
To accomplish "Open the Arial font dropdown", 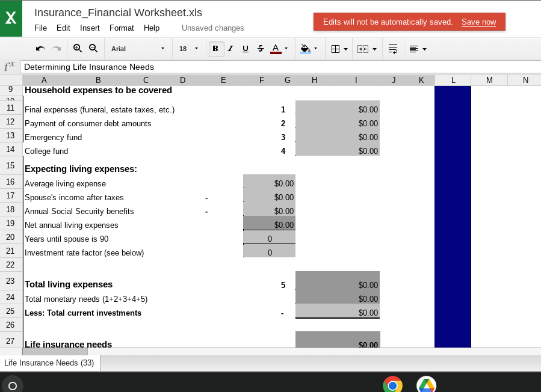I will (x=137, y=49).
